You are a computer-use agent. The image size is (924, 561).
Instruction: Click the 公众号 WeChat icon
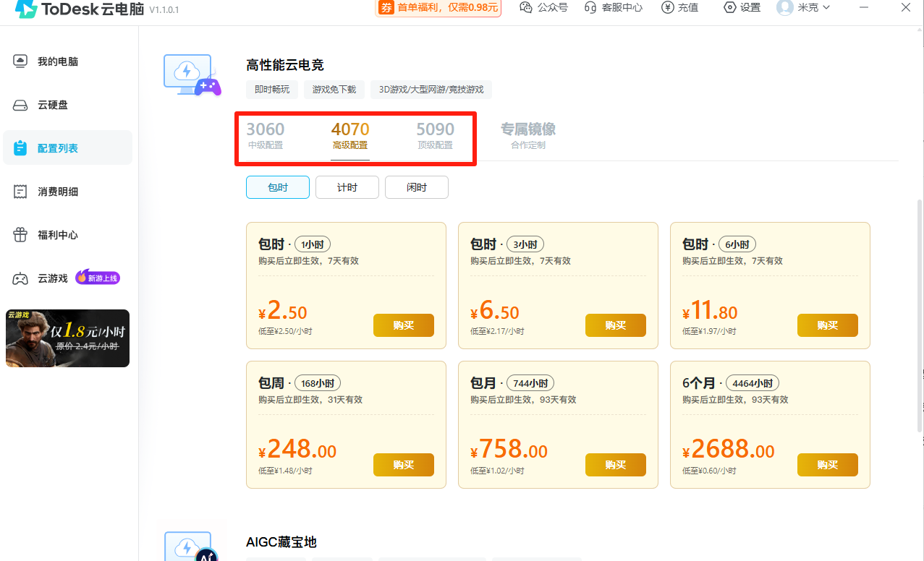(526, 7)
